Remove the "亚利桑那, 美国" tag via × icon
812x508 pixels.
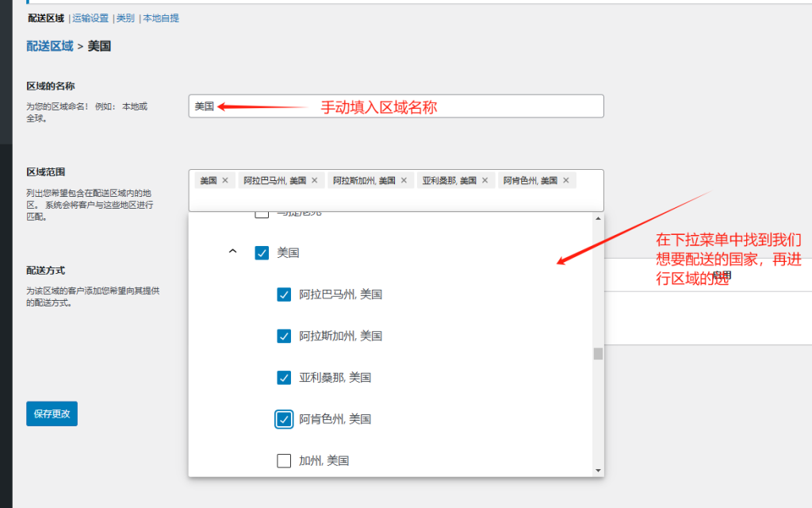point(485,179)
